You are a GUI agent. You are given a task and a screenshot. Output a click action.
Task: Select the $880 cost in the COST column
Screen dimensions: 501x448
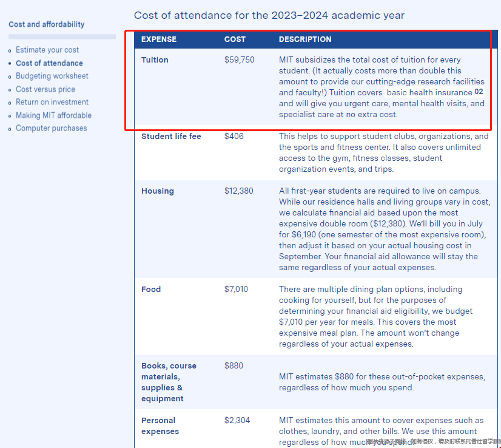point(234,365)
